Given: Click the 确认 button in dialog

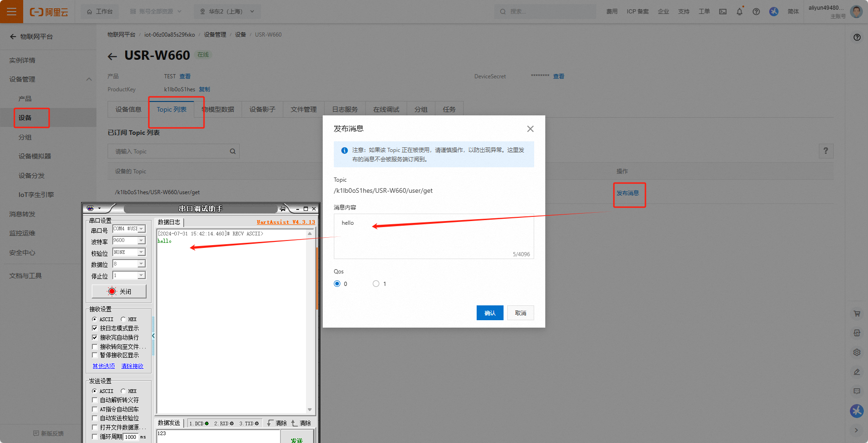Looking at the screenshot, I should click(490, 313).
